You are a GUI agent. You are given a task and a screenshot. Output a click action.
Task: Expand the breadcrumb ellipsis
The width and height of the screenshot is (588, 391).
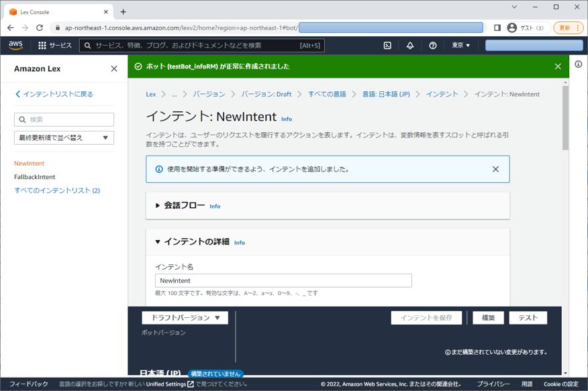175,94
